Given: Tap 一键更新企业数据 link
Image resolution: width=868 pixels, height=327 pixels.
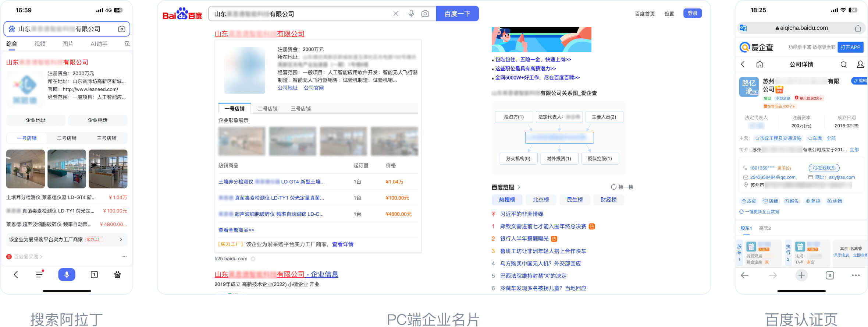Looking at the screenshot, I should tap(759, 212).
